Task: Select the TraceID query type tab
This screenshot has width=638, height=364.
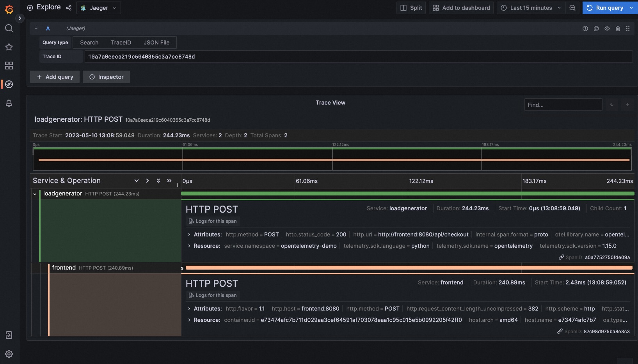Action: pyautogui.click(x=121, y=43)
